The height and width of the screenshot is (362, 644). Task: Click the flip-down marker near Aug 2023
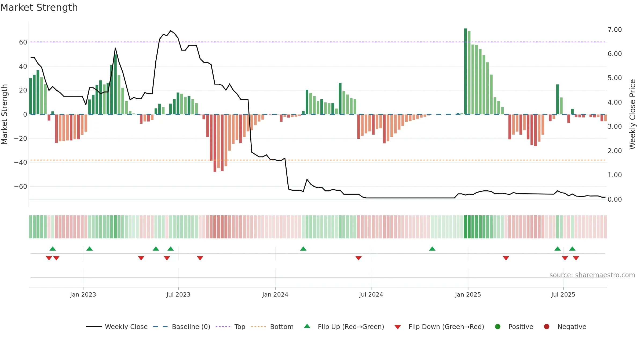(200, 258)
